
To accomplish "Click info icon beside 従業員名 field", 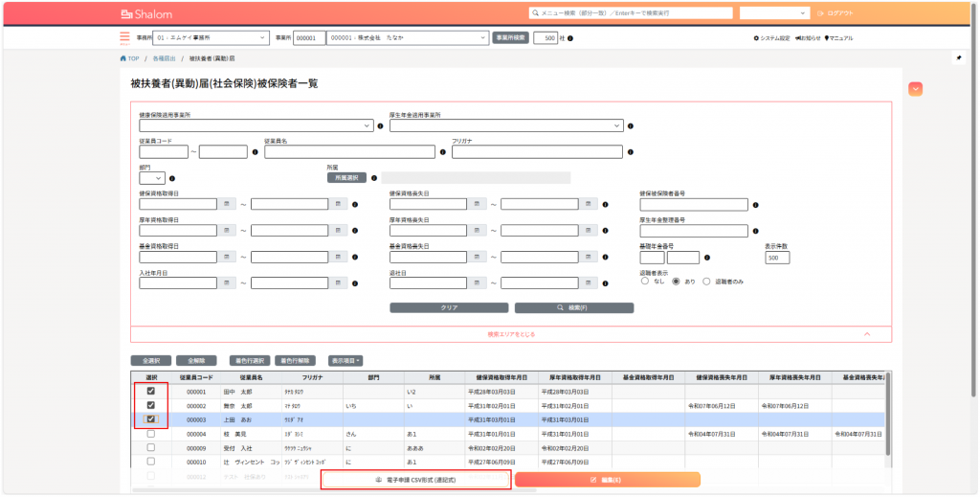I will pos(443,151).
